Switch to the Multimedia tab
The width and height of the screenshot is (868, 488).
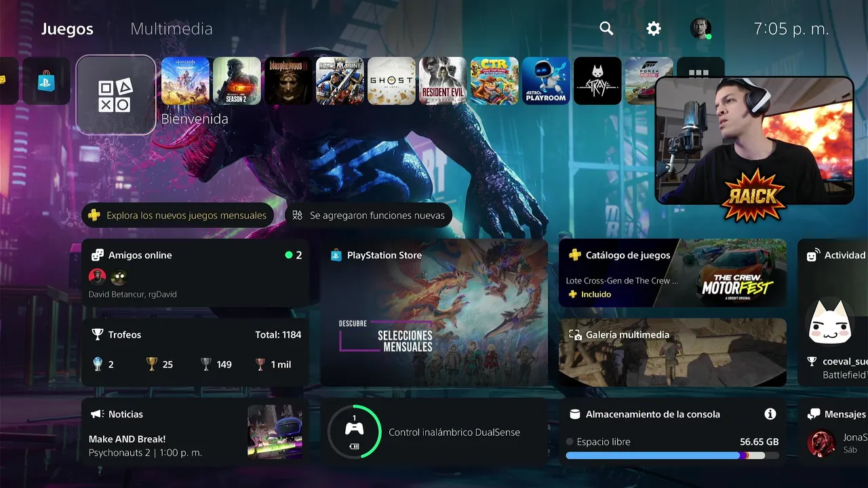pos(172,29)
